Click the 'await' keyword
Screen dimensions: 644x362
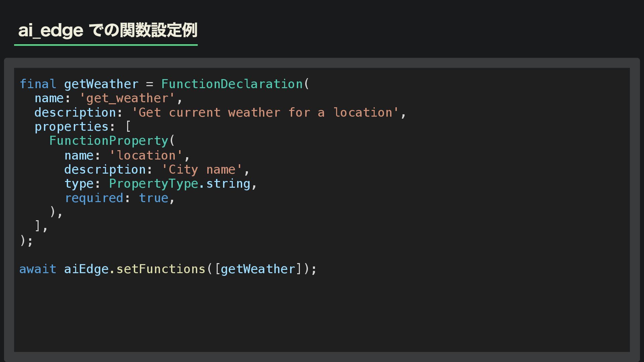38,269
